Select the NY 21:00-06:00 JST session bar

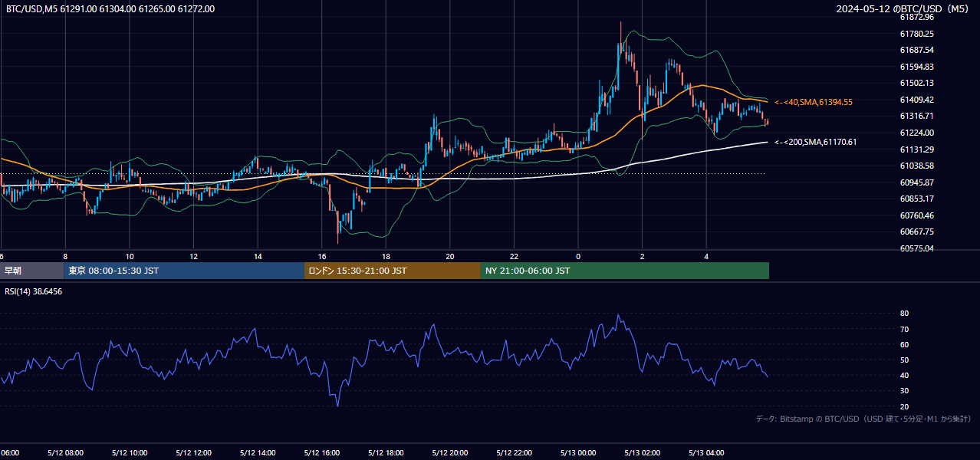tap(625, 271)
